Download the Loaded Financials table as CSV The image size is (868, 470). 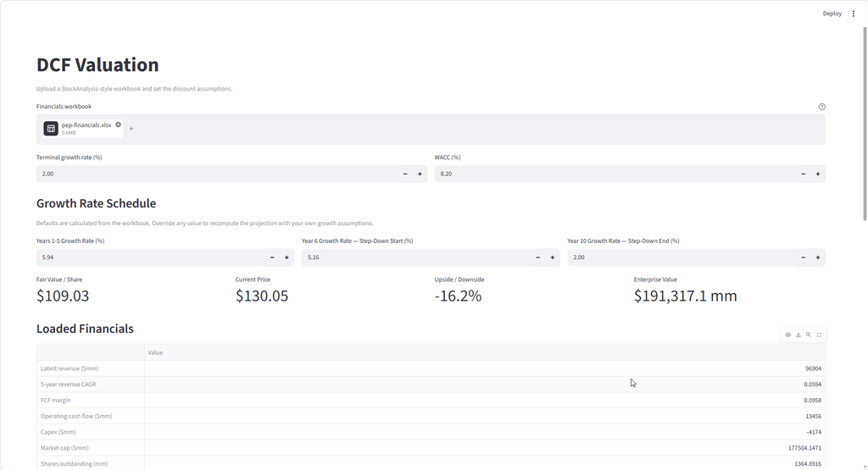pyautogui.click(x=798, y=335)
